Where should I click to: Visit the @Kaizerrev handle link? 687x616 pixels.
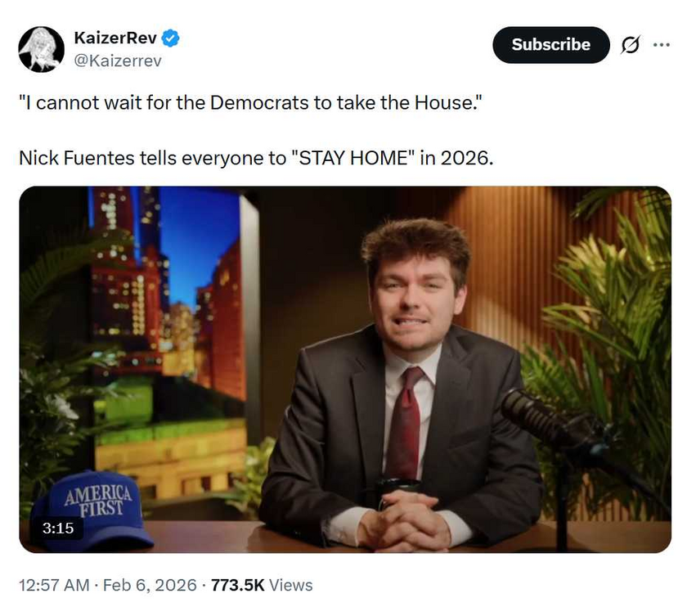[118, 61]
